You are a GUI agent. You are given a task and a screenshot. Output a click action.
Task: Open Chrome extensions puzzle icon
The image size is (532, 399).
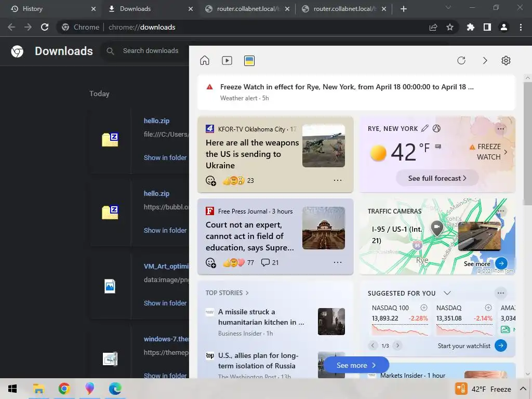[x=471, y=27]
